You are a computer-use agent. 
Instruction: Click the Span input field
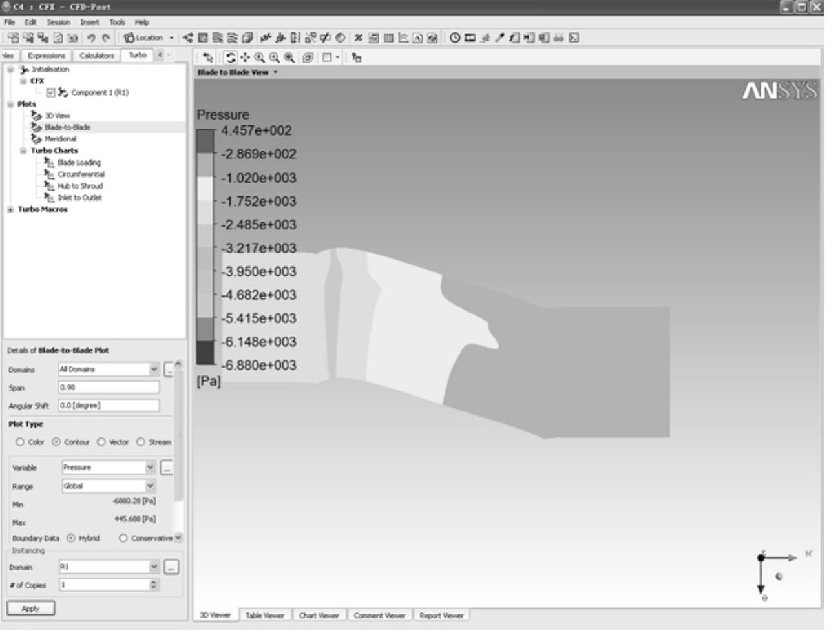point(109,388)
